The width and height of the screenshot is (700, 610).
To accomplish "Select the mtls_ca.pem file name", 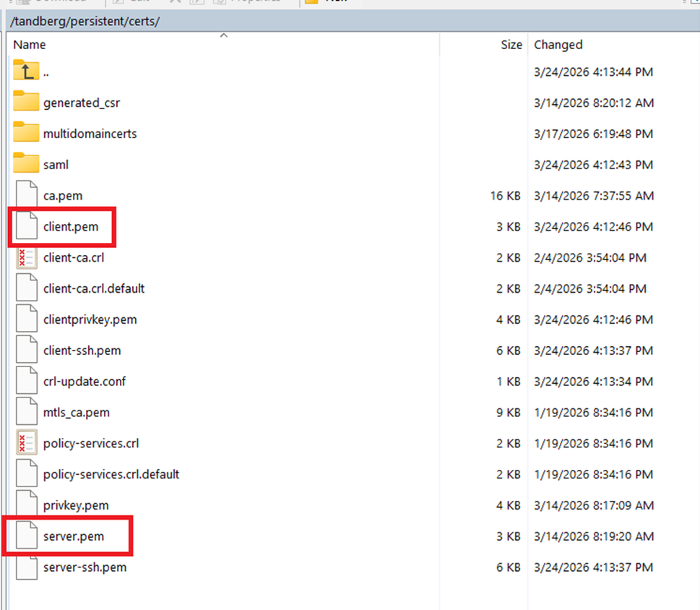I will pyautogui.click(x=77, y=413).
